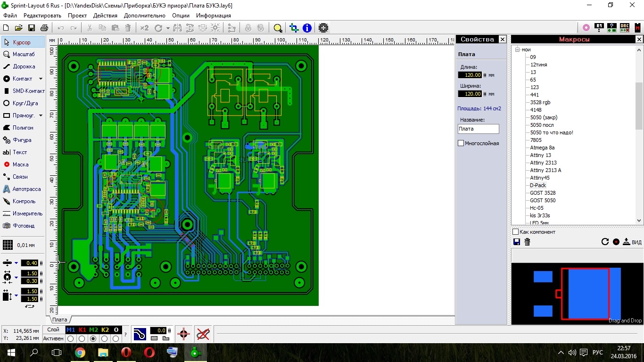This screenshot has width=644, height=362.
Task: Open the rotate dropdown arrow in the top toolbar
Action: pos(167,28)
